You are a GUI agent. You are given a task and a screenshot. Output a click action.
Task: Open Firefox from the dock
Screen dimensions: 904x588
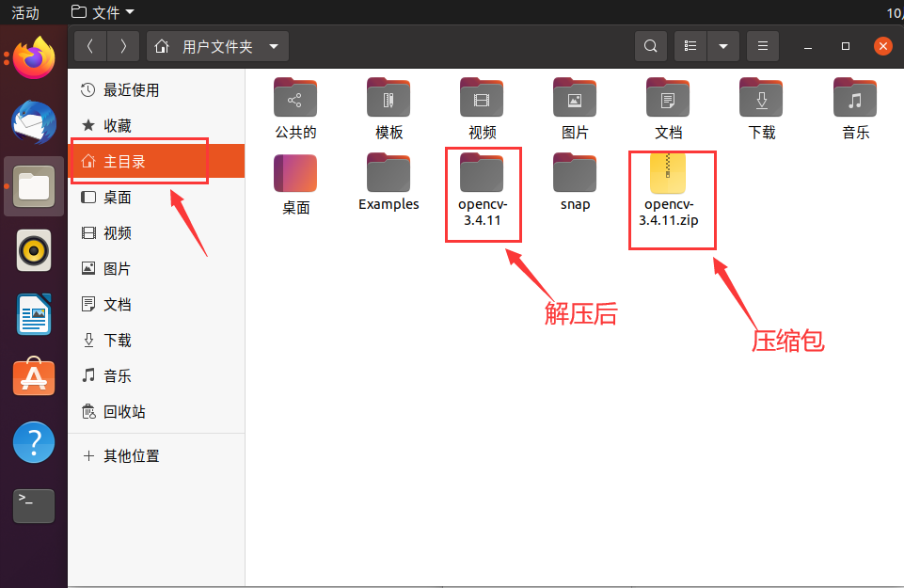(x=33, y=56)
